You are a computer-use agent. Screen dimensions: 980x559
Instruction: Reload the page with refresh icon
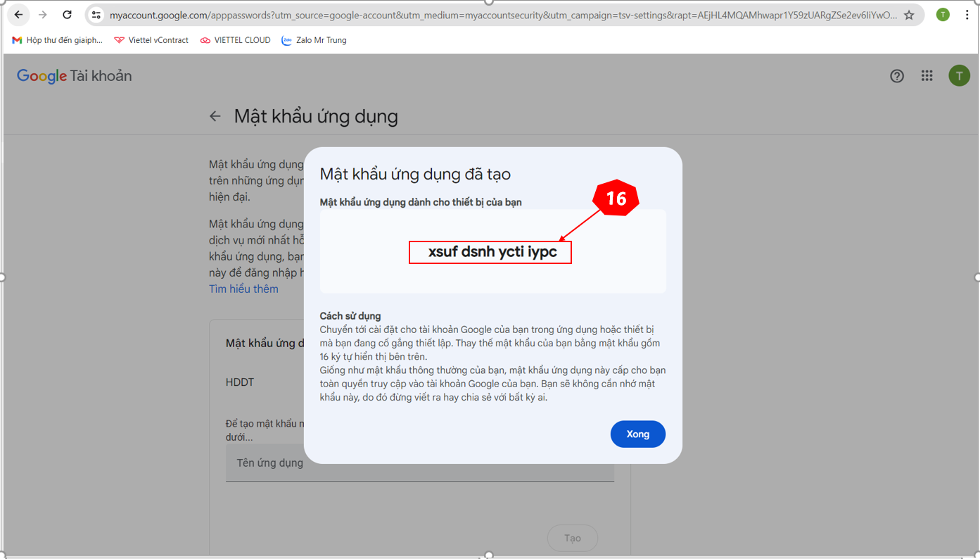tap(67, 15)
